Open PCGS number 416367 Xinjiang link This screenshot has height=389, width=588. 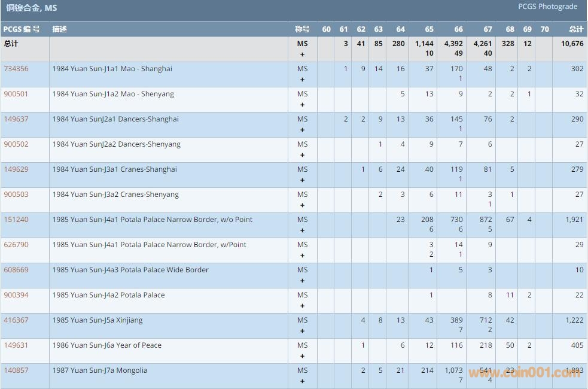(x=16, y=320)
